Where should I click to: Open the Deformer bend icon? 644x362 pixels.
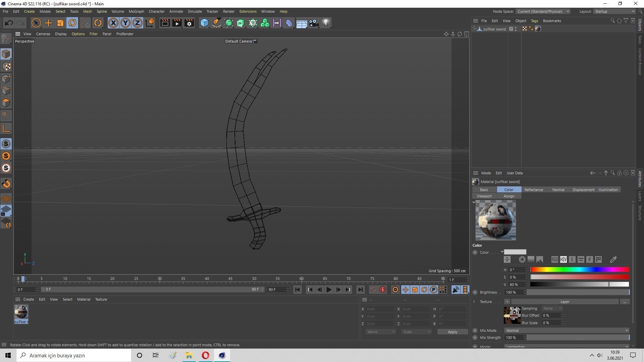[289, 23]
